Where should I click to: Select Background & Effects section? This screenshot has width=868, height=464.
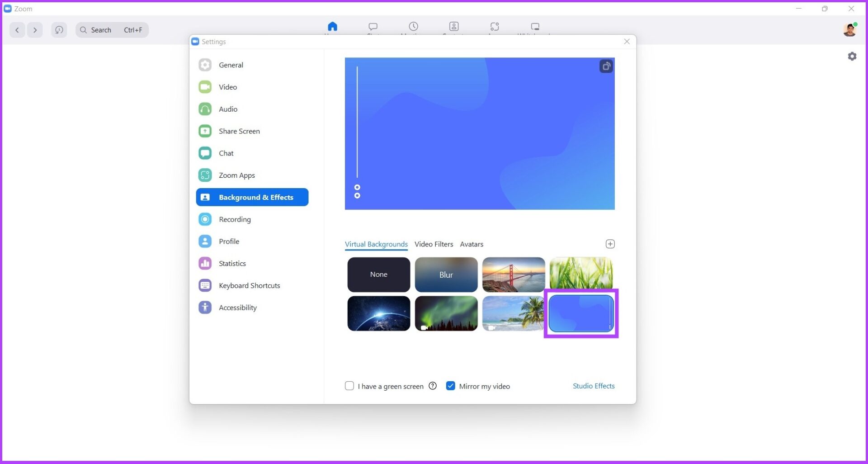pyautogui.click(x=252, y=197)
